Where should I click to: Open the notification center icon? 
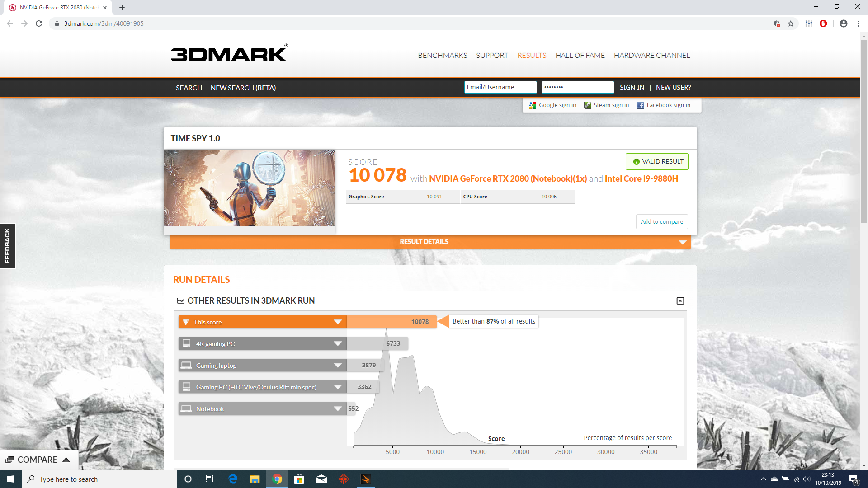[854, 479]
